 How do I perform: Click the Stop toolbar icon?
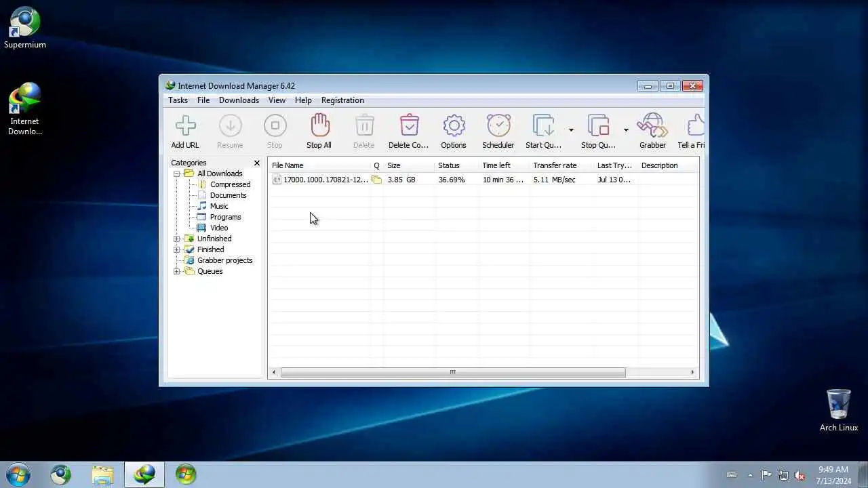[275, 125]
